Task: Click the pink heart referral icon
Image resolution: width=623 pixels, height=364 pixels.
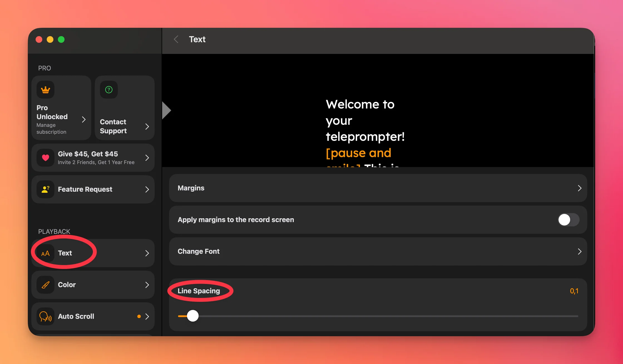Action: tap(45, 158)
